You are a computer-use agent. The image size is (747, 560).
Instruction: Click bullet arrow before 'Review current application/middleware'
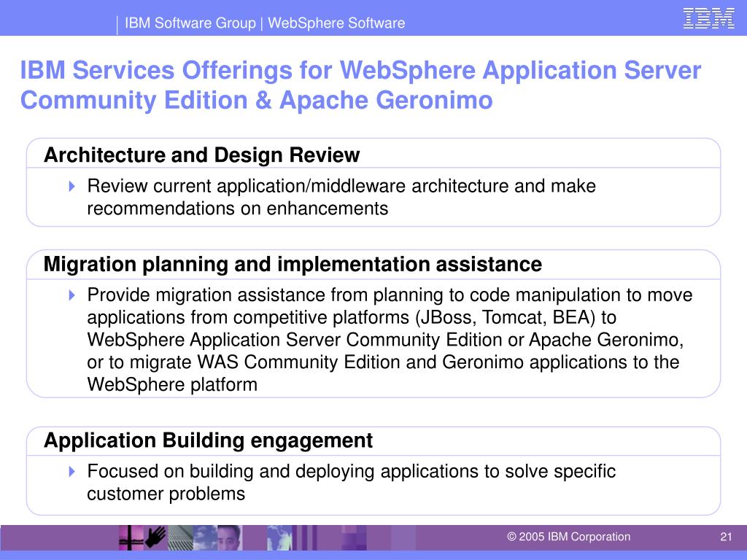(72, 186)
